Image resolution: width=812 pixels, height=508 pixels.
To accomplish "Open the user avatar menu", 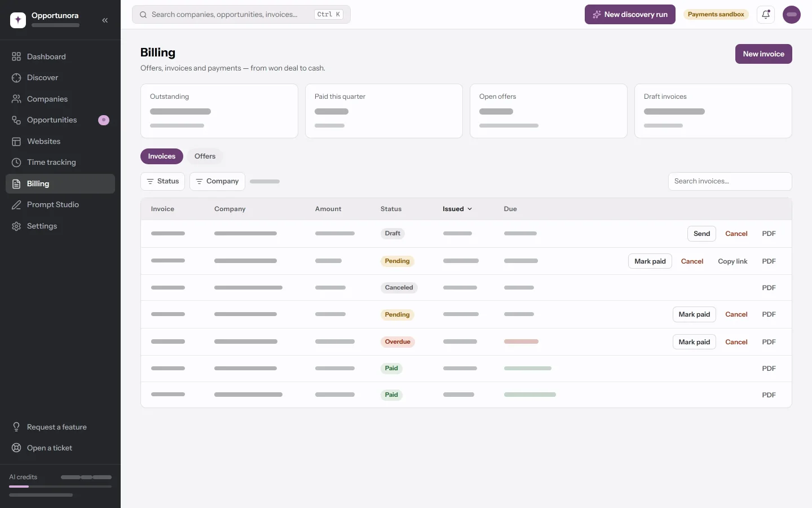I will (x=792, y=15).
